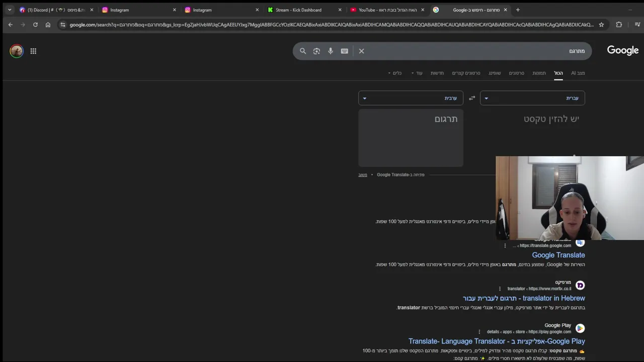Open the Google account avatar
This screenshot has height=362, width=644.
pyautogui.click(x=17, y=51)
